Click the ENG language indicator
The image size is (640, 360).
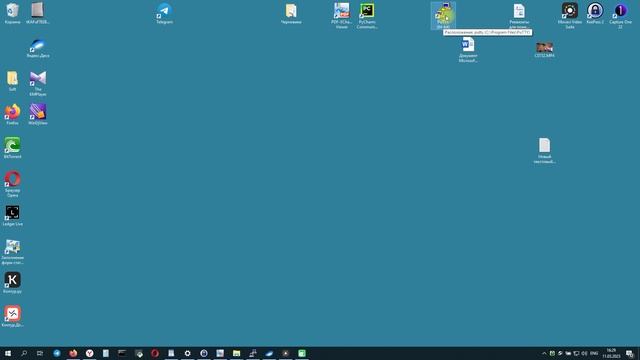[594, 353]
